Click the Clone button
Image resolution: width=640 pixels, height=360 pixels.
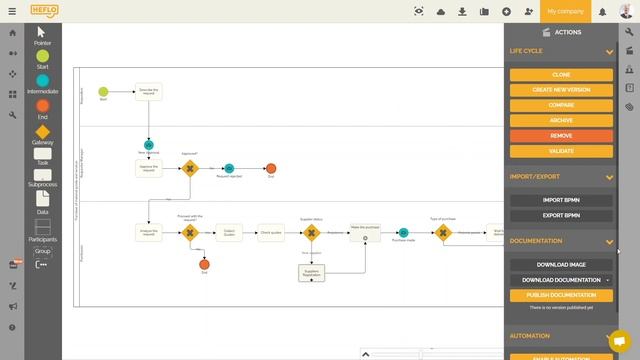click(x=561, y=75)
